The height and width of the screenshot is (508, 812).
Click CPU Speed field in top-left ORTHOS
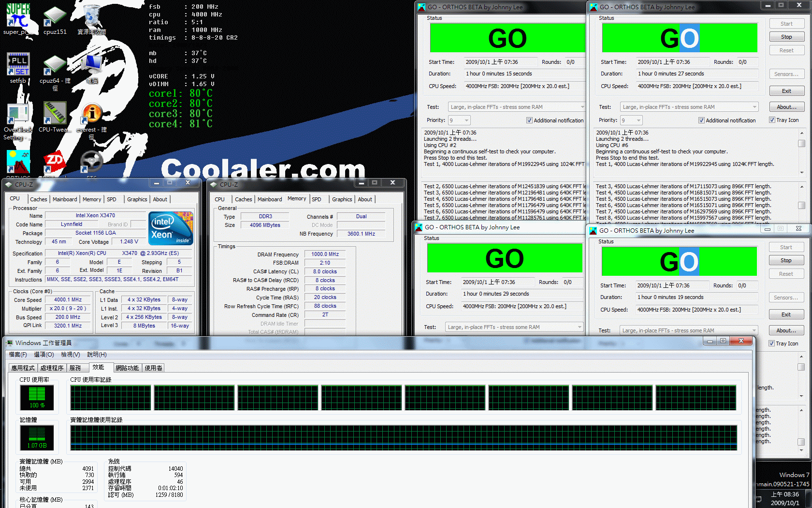click(x=524, y=86)
